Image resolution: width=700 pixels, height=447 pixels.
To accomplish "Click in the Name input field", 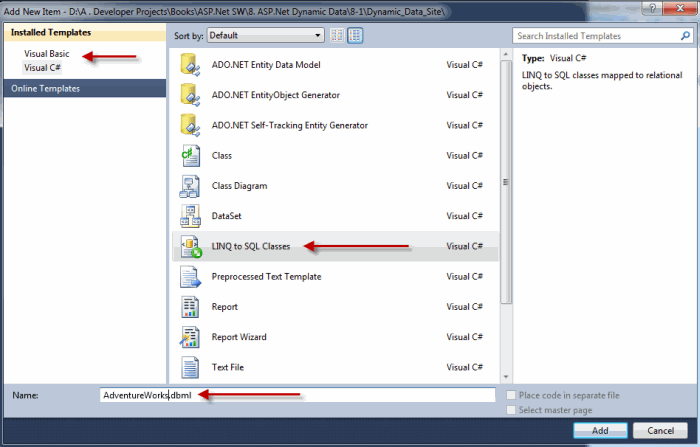I will pos(298,395).
